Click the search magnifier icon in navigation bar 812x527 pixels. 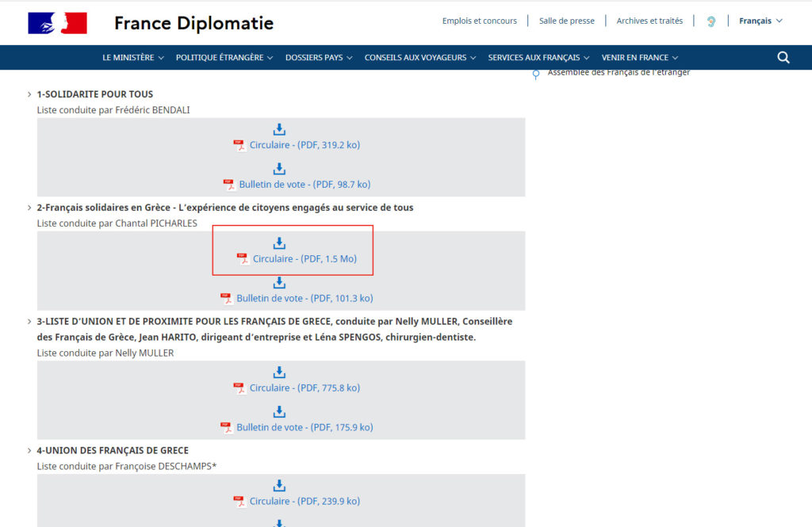pyautogui.click(x=783, y=57)
